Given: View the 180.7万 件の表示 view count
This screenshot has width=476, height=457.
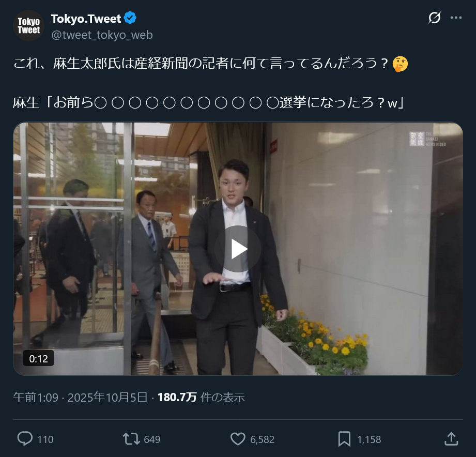Looking at the screenshot, I should click(x=201, y=397).
